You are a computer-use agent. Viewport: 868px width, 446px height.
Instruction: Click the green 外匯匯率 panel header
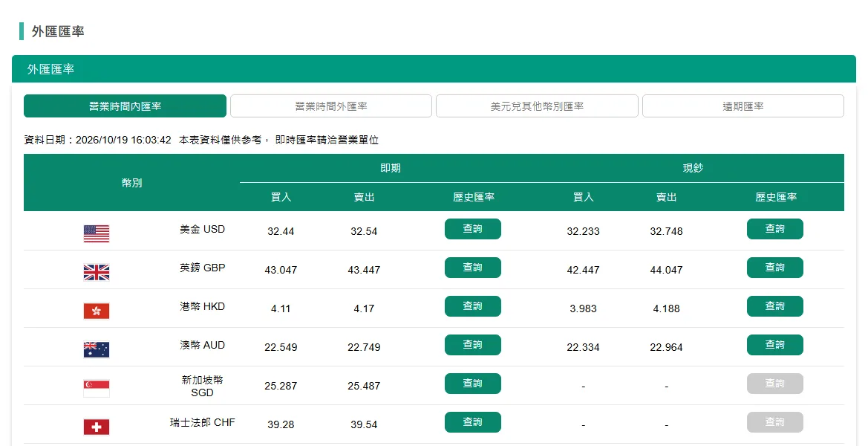[434, 69]
